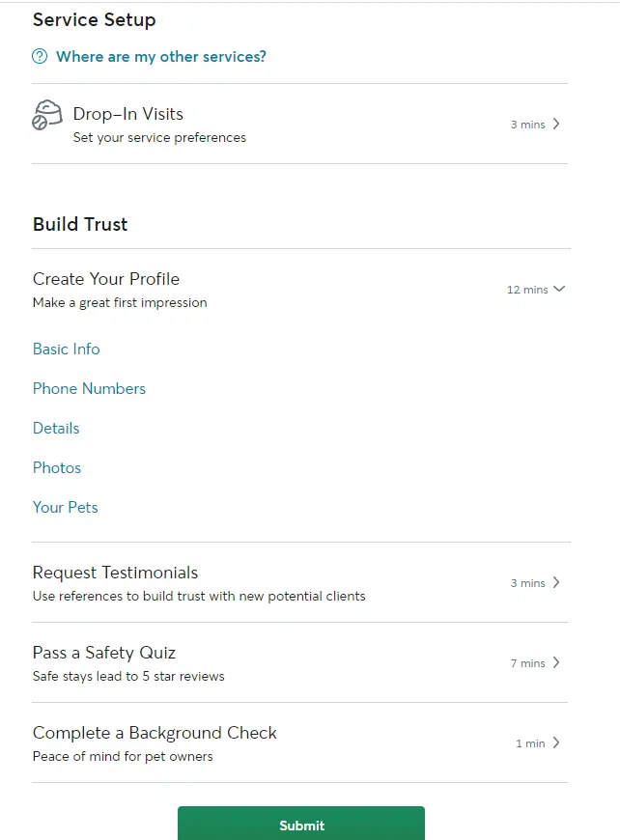Open the Photos profile link

pos(57,467)
